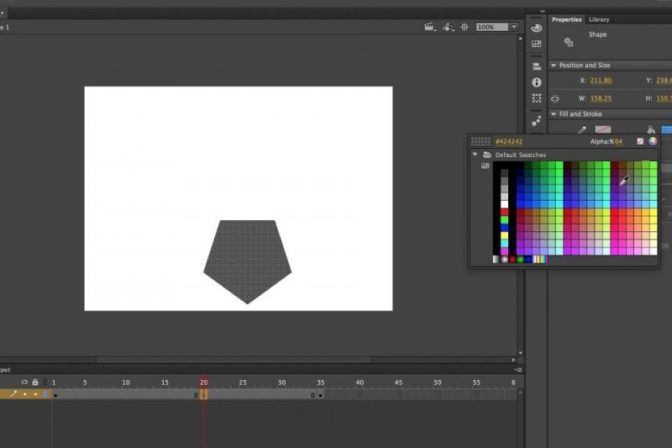Open the Info panel icon
The width and height of the screenshot is (672, 448).
[x=537, y=82]
